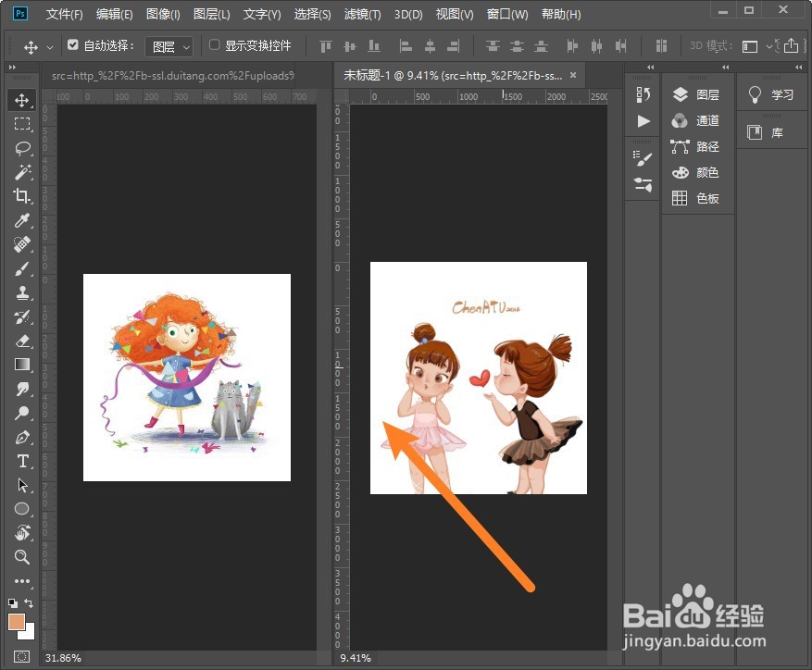812x670 pixels.
Task: Open the extra tools ellipsis menu
Action: (21, 581)
